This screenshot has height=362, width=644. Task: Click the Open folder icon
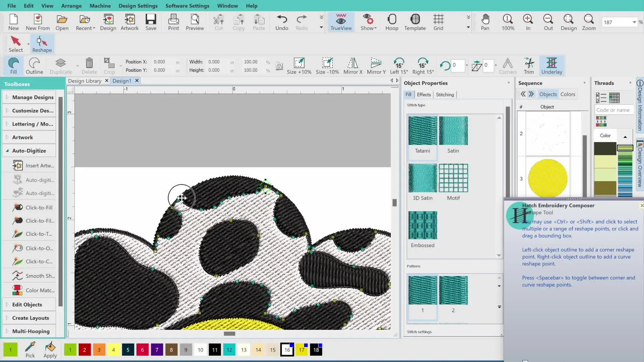click(62, 22)
